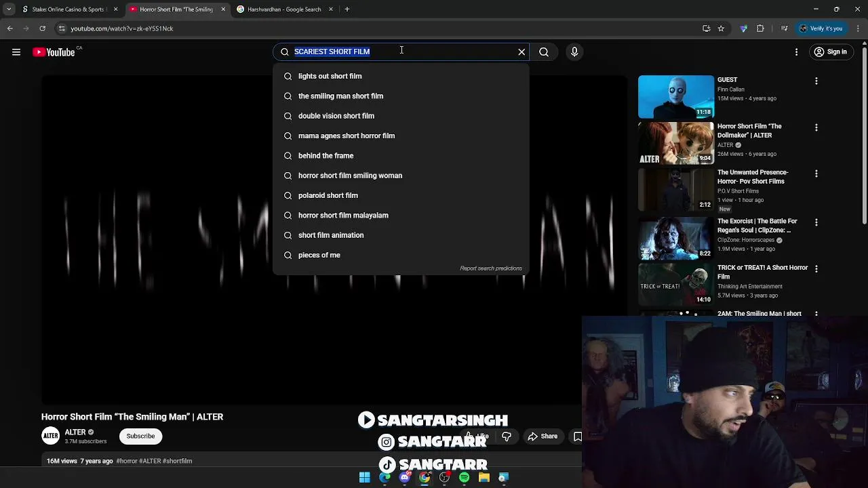Click the 'Verify it's you' profile button
Image resolution: width=868 pixels, height=488 pixels.
tap(821, 28)
